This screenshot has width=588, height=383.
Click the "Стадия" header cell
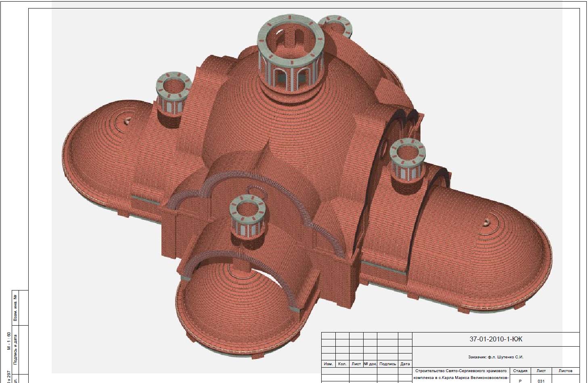pos(520,370)
